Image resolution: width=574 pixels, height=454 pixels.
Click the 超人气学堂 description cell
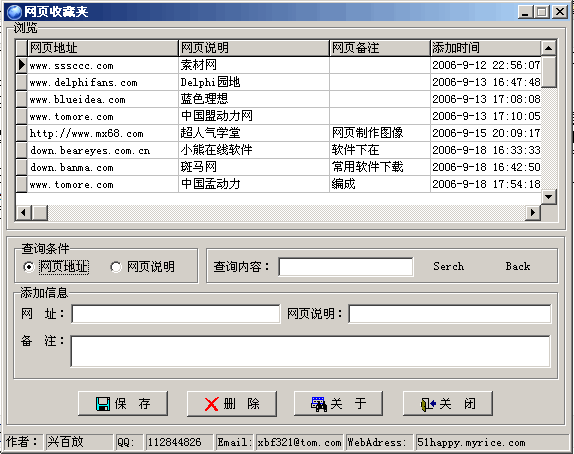point(254,133)
